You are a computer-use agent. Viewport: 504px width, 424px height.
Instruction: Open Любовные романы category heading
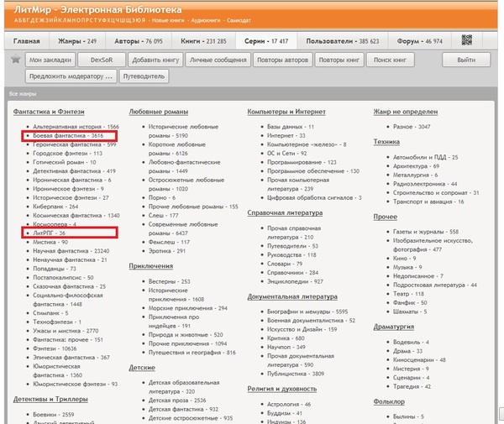(159, 112)
